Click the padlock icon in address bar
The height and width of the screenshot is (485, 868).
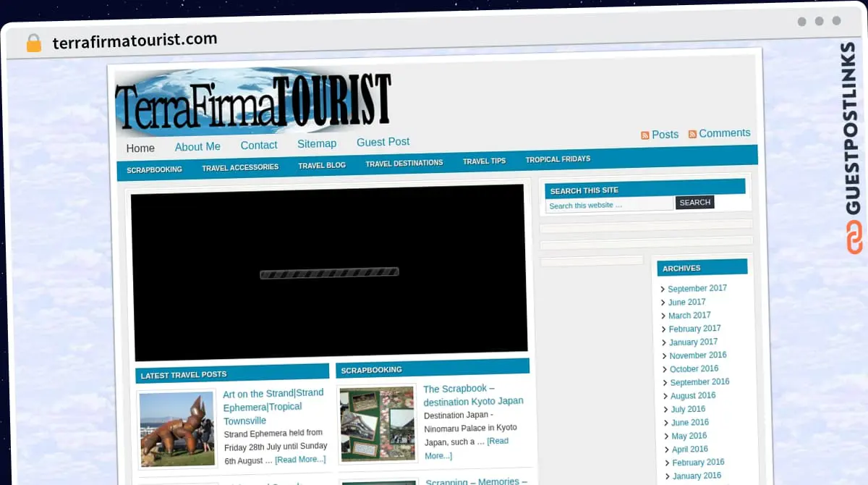click(33, 43)
